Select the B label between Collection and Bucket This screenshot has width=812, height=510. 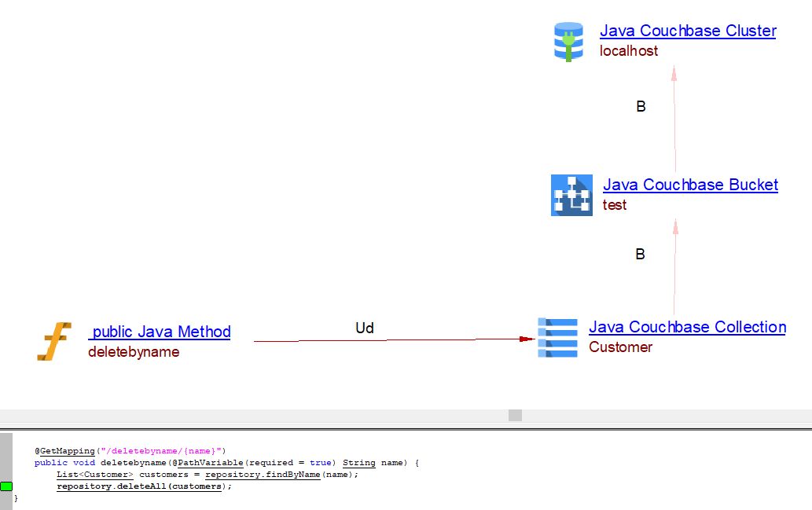(640, 255)
